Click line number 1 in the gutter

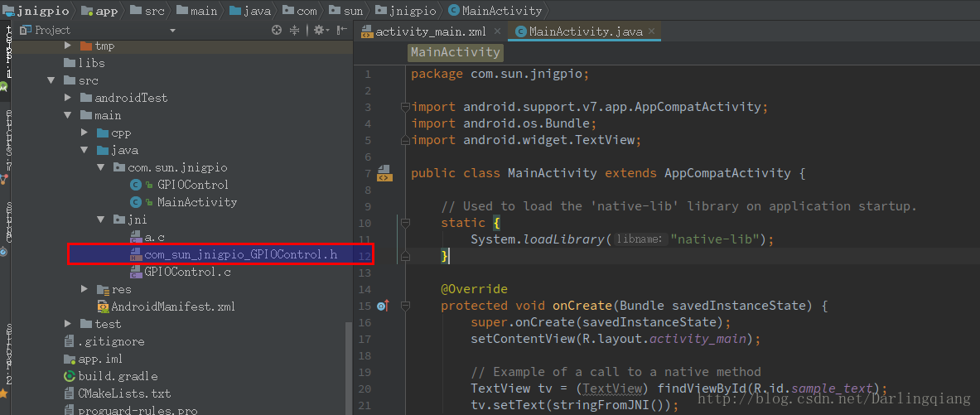pyautogui.click(x=368, y=74)
